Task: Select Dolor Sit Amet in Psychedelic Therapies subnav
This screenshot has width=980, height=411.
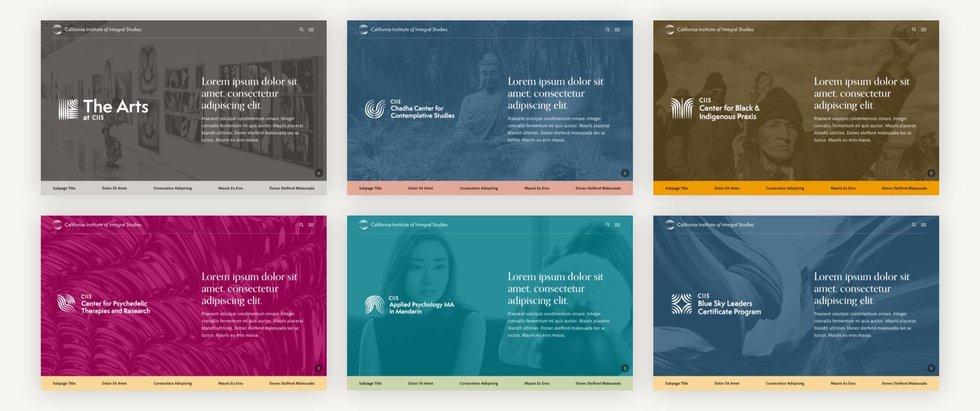Action: (x=114, y=383)
